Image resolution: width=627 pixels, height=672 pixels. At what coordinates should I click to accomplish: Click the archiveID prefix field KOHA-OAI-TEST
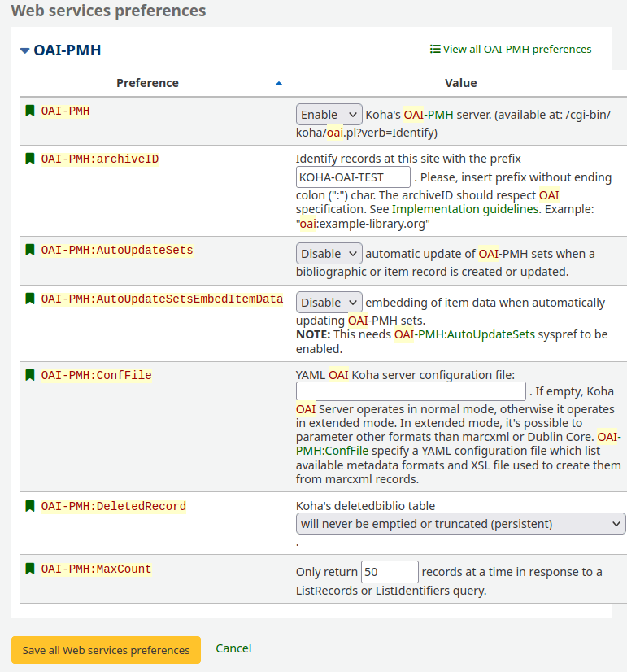[x=353, y=177]
